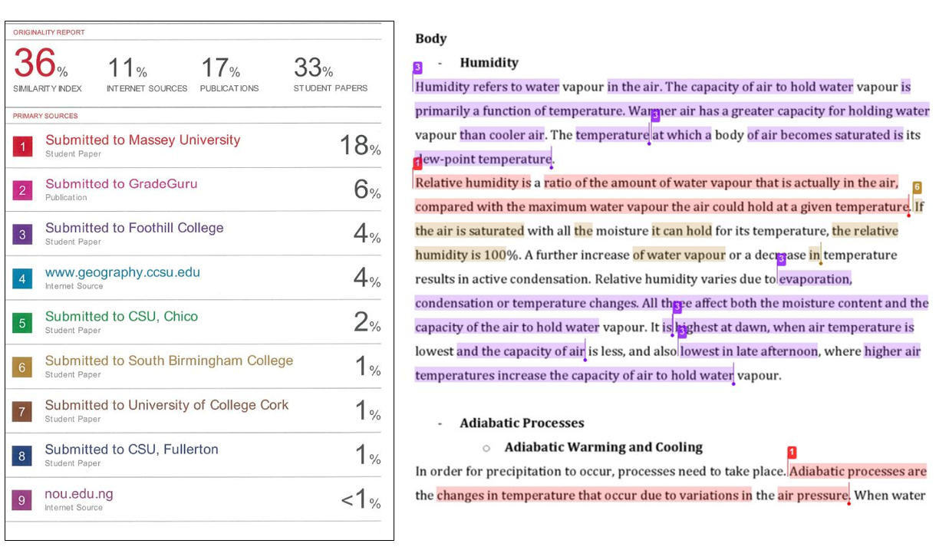
Task: Select the brown badge 7 beside University of College Cork
Action: click(x=23, y=410)
